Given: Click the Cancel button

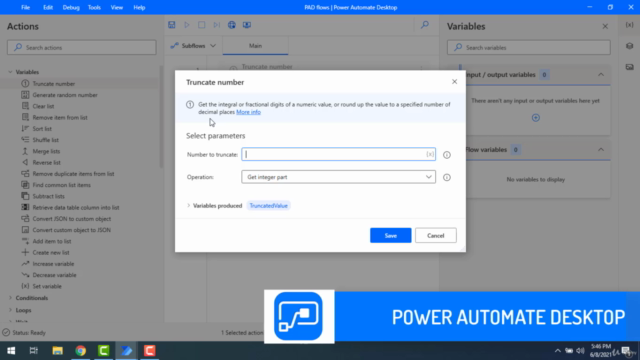Looking at the screenshot, I should [x=436, y=236].
